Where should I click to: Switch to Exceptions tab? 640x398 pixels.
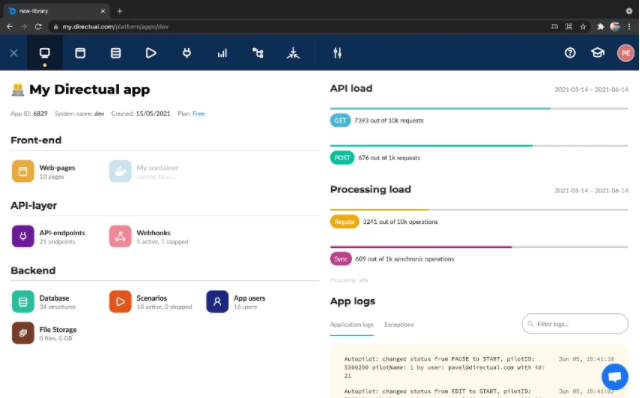(399, 325)
